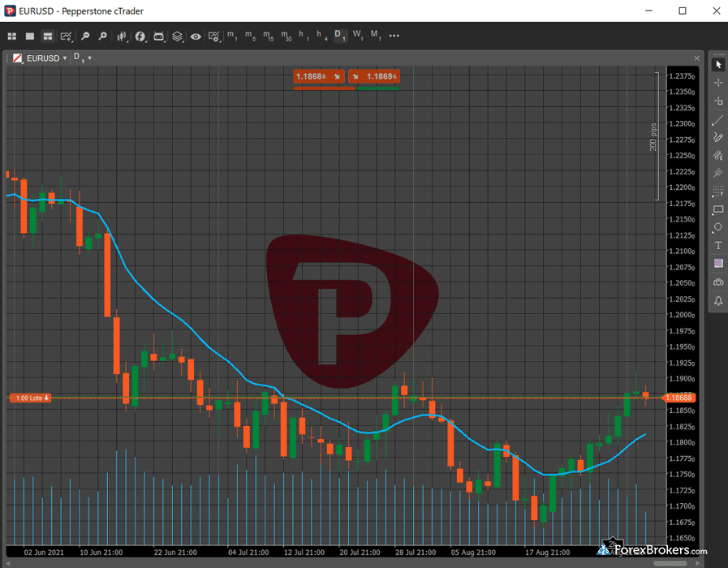Switch to multi-chart grid layout
This screenshot has width=728, height=568.
(x=12, y=37)
